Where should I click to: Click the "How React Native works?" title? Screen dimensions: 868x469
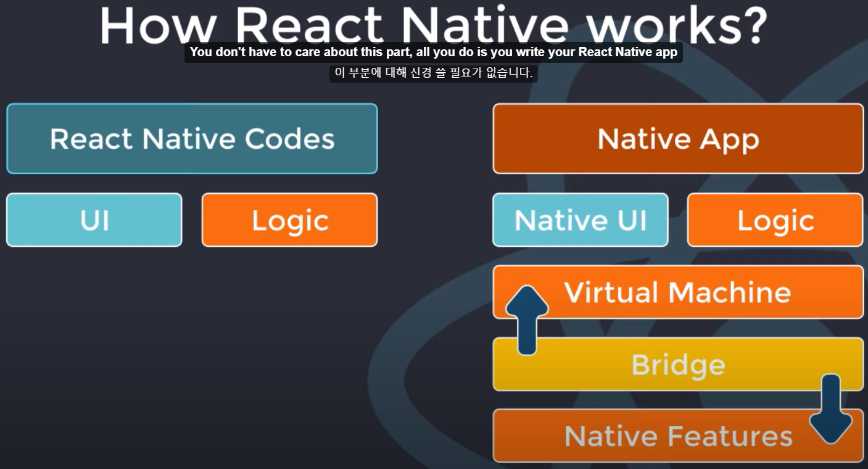pos(434,25)
